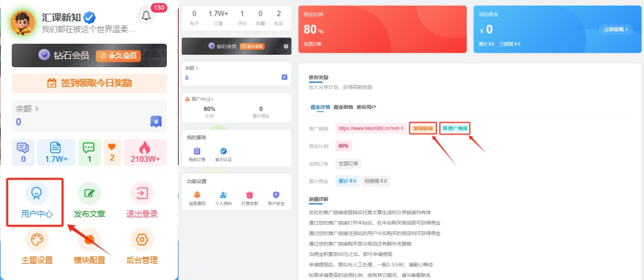The image size is (644, 280).
Task: Switch to 佣金明细 tab
Action: (x=343, y=107)
